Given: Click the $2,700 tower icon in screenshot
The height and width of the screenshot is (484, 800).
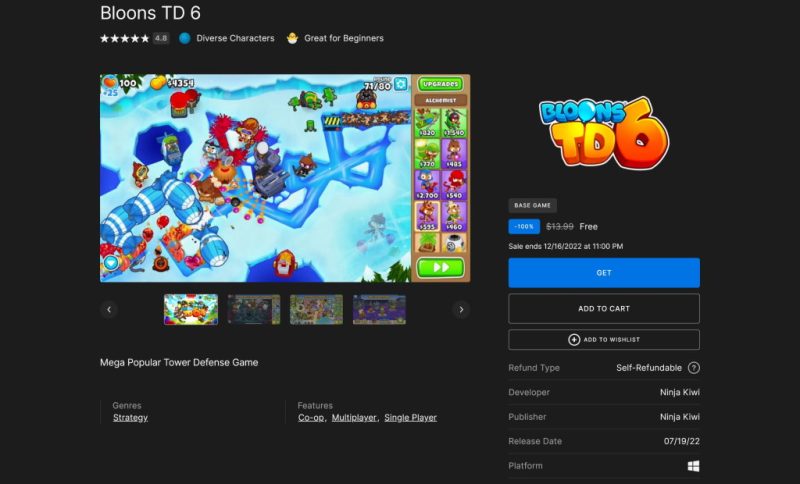Looking at the screenshot, I should (x=427, y=185).
